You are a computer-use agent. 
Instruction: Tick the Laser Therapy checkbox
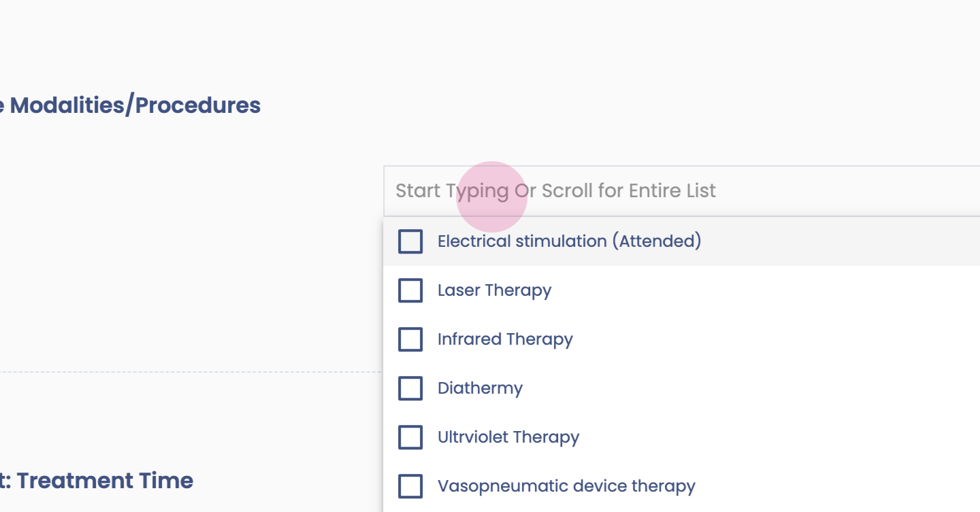pyautogui.click(x=410, y=290)
